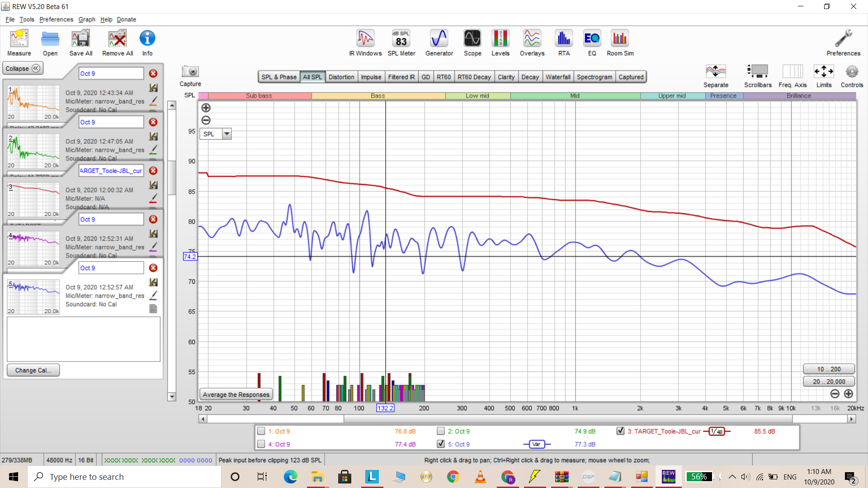Remove TARGET_Toole-JBL_cur measurement with red X
The image size is (868, 488).
click(x=153, y=171)
